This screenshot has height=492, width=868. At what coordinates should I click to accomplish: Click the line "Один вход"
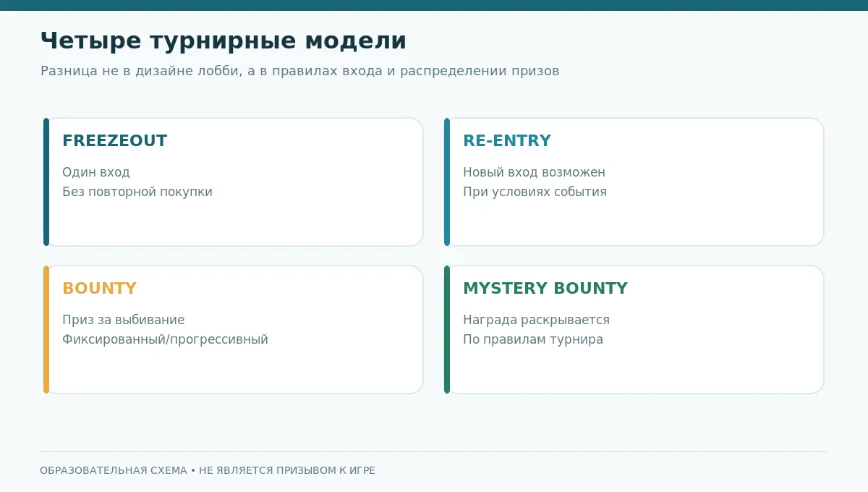(96, 172)
